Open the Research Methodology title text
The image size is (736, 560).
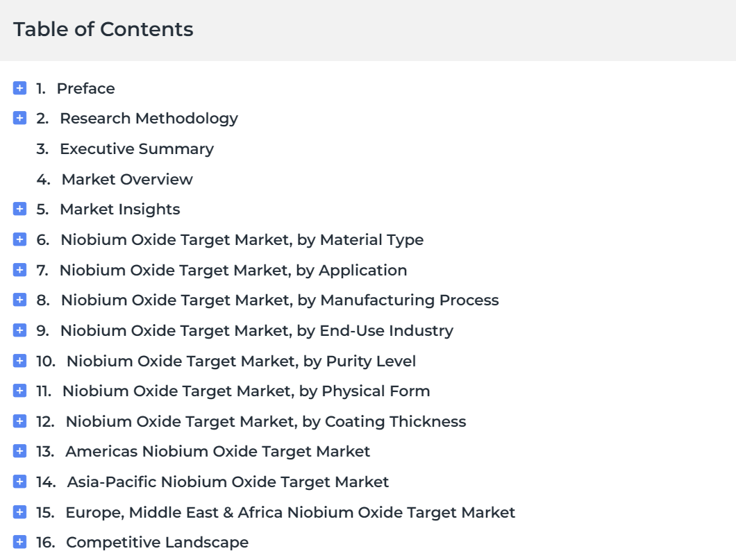(x=149, y=119)
